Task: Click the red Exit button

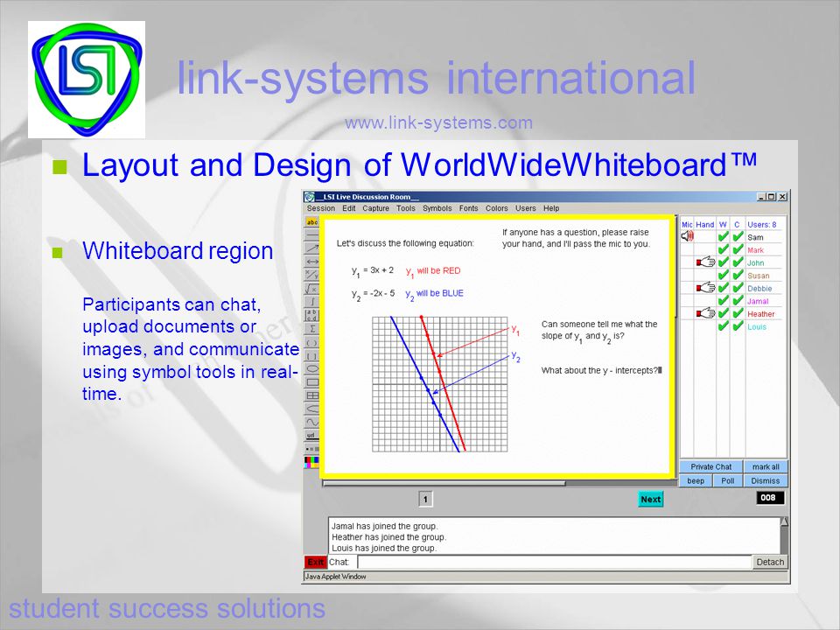Action: point(316,562)
